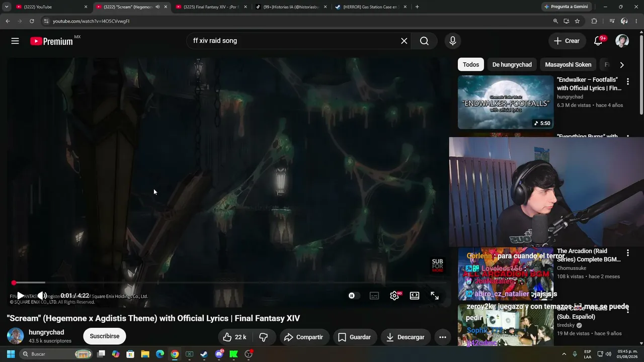644x362 pixels.
Task: Show hidden system tray icons
Action: coord(564,354)
